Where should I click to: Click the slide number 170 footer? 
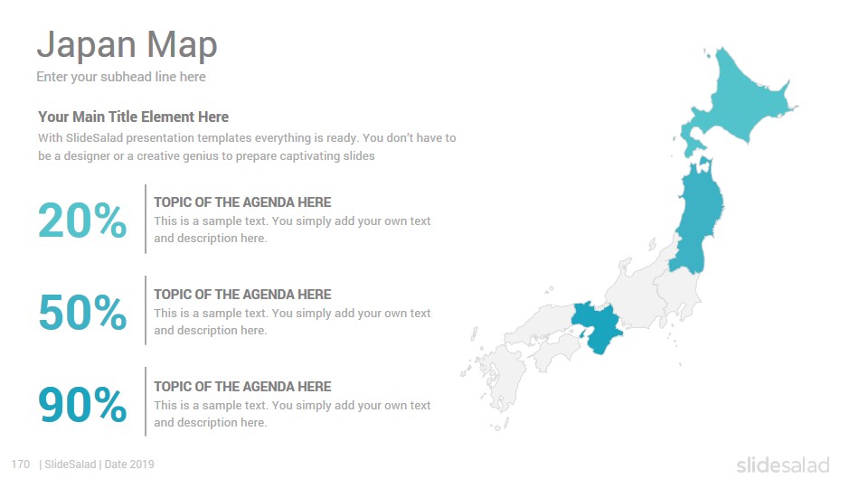click(x=21, y=465)
